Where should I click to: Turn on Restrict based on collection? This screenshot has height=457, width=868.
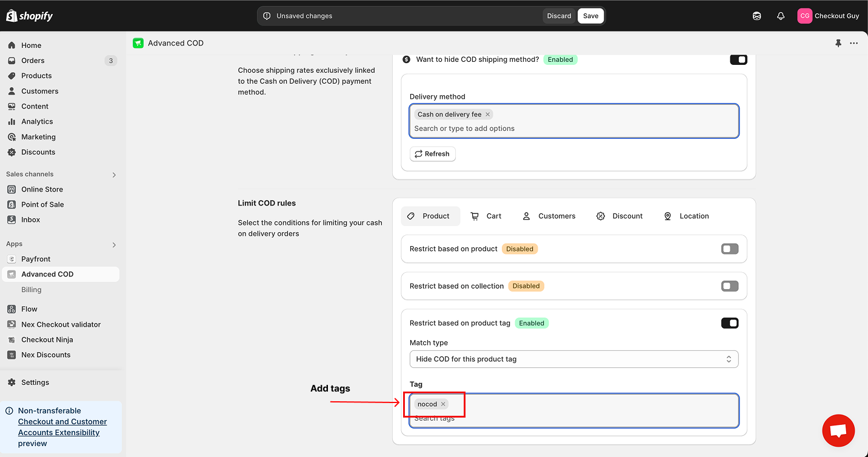coord(730,286)
